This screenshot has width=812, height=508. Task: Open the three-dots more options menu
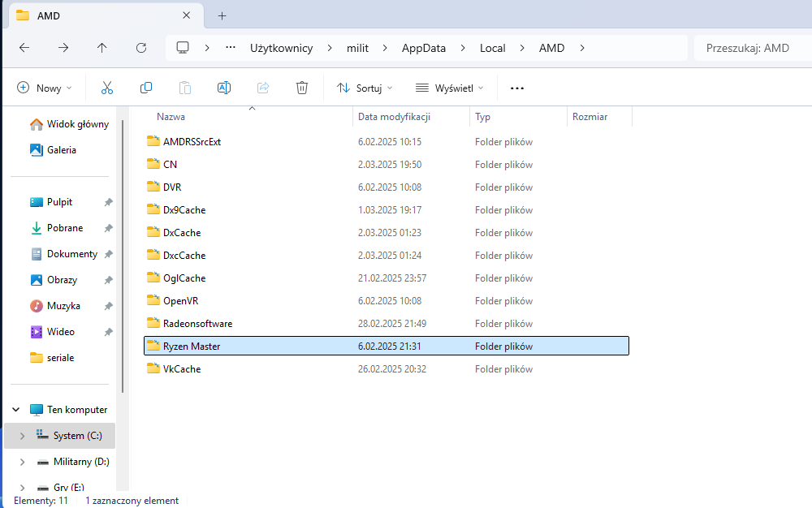[x=517, y=88]
